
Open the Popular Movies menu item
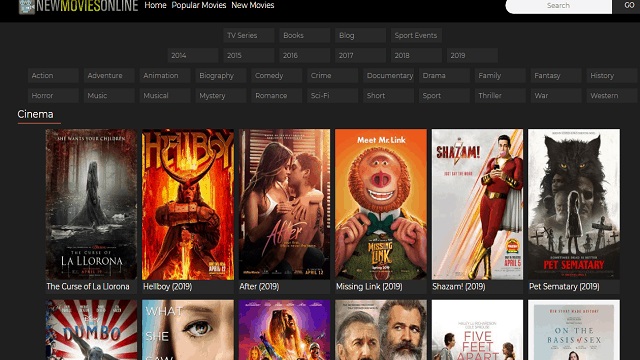tap(199, 5)
